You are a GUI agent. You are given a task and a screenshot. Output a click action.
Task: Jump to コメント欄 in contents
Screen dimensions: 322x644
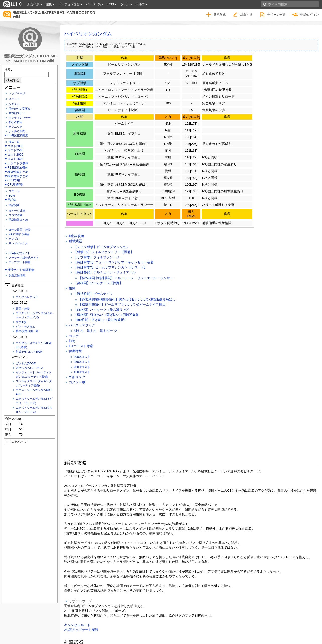[x=77, y=382]
